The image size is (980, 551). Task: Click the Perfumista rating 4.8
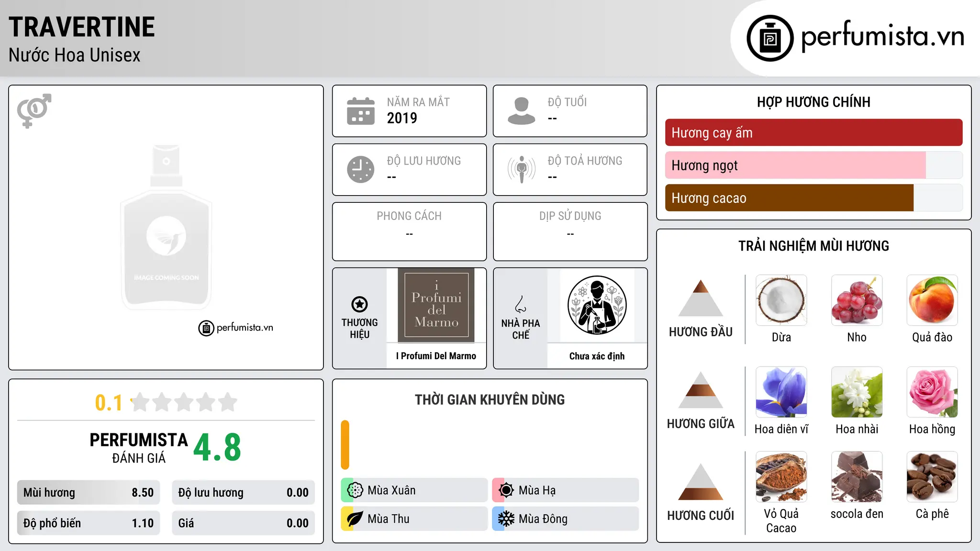click(x=217, y=447)
